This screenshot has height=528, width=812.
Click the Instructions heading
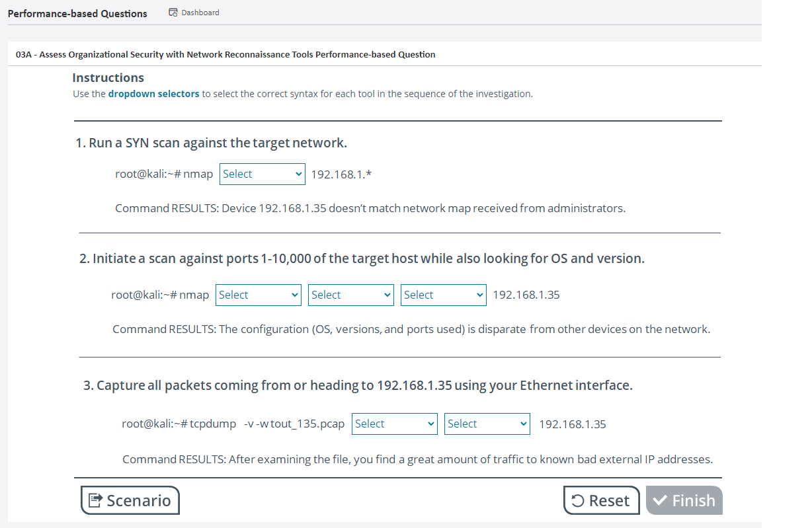pyautogui.click(x=108, y=78)
